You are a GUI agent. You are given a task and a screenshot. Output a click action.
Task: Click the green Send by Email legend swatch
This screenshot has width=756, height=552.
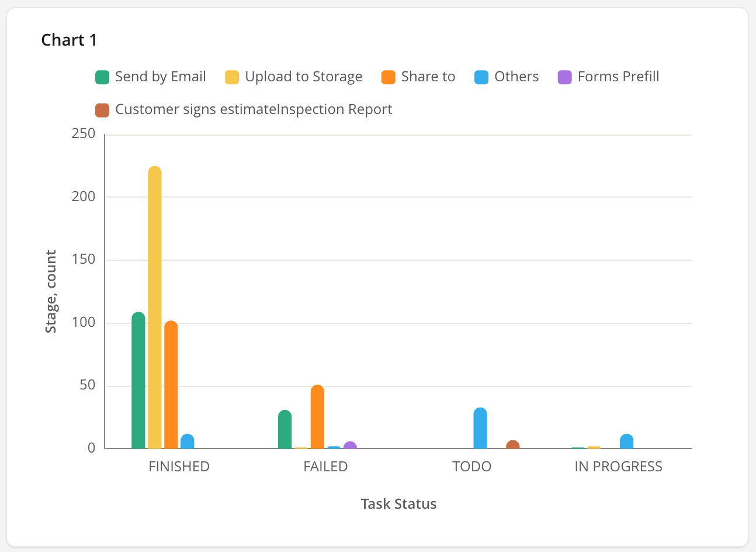[102, 77]
